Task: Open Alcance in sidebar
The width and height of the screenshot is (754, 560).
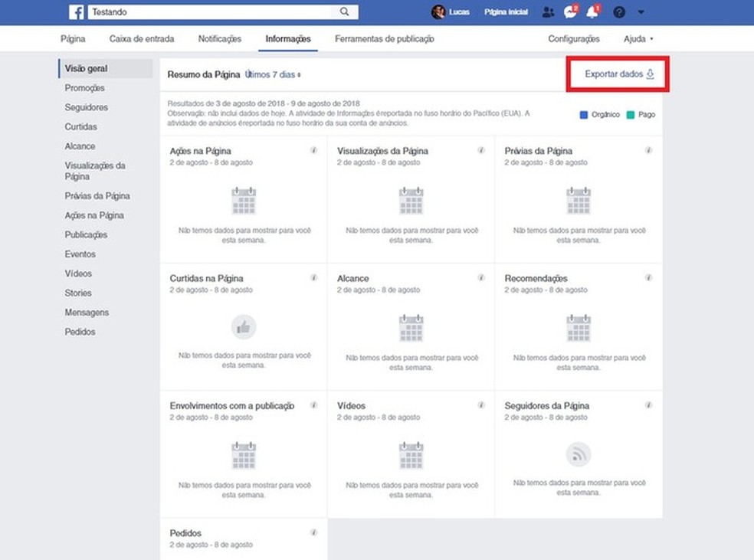Action: click(80, 146)
